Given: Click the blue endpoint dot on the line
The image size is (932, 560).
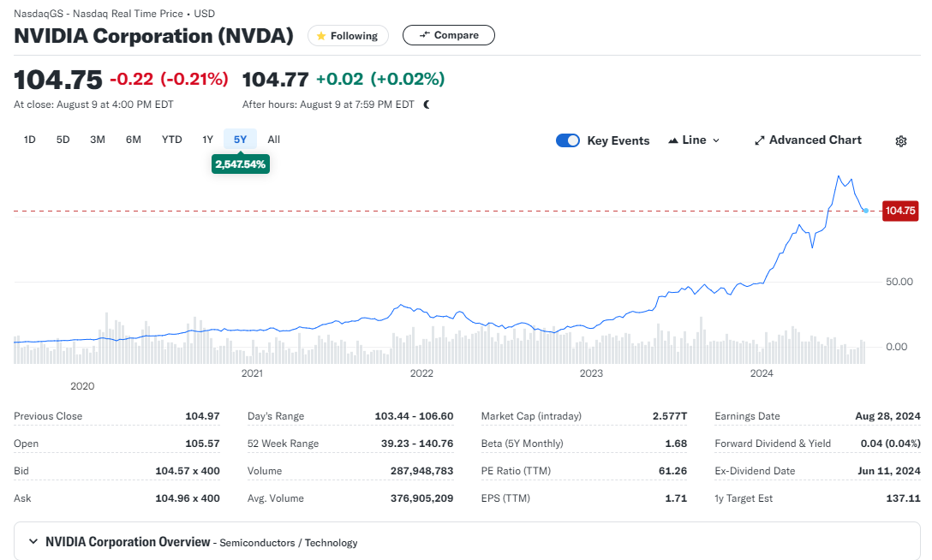Looking at the screenshot, I should (866, 211).
